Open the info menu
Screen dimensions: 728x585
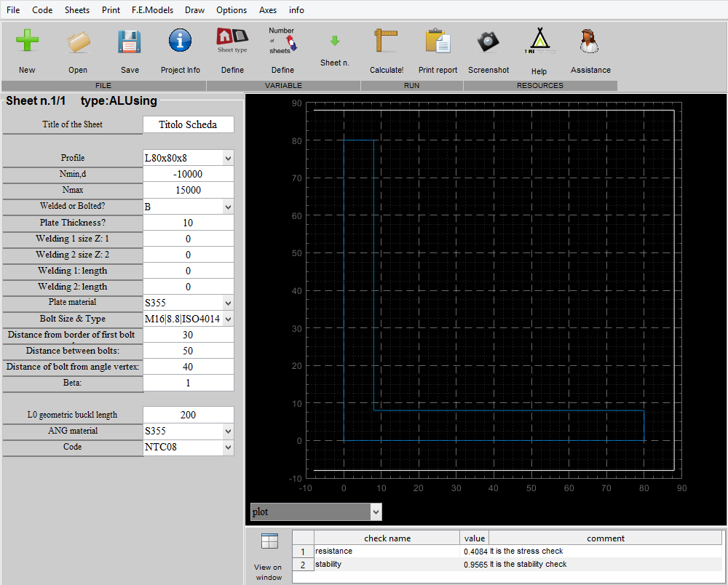(x=296, y=9)
